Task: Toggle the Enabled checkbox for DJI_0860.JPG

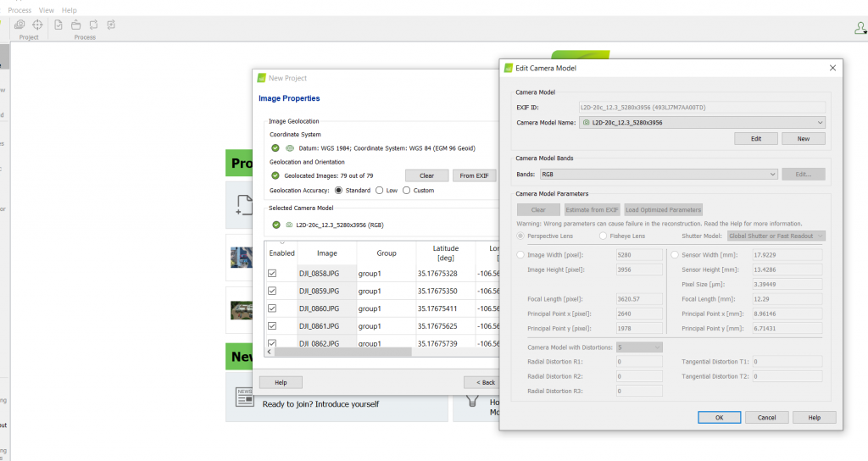Action: (x=272, y=308)
